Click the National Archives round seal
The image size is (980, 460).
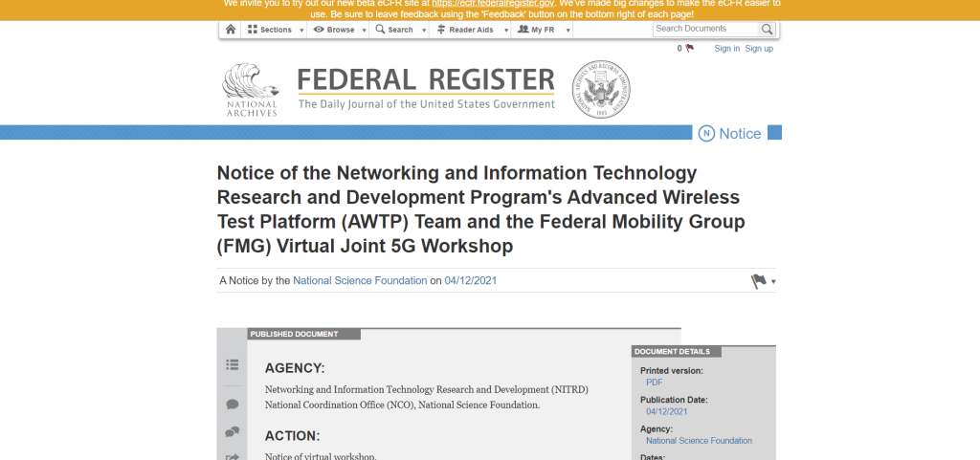[600, 90]
